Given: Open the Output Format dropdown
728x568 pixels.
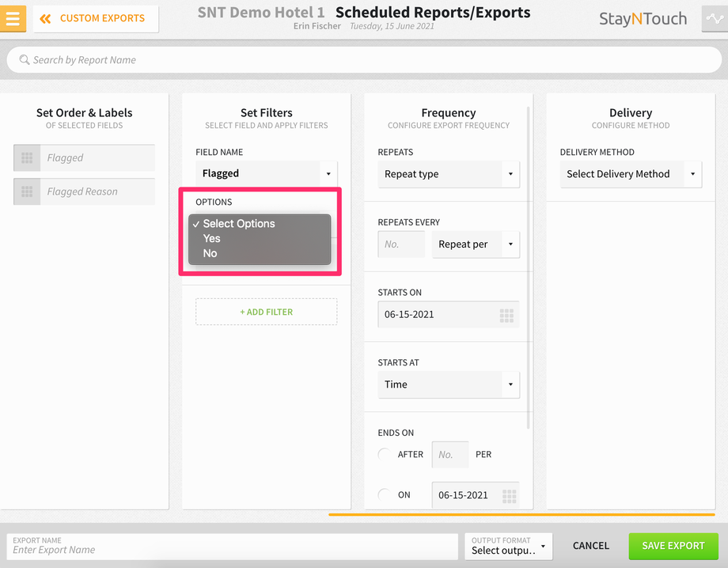Looking at the screenshot, I should click(508, 546).
